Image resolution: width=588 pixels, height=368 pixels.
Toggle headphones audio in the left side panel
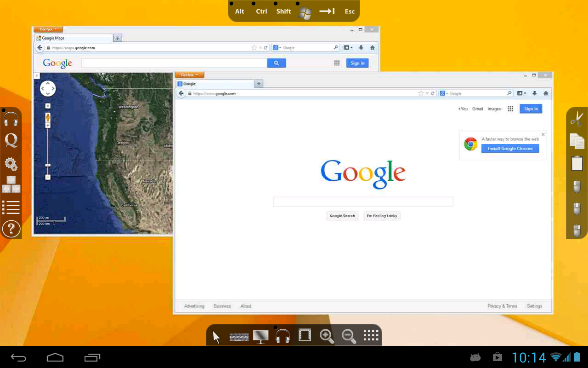[x=11, y=119]
